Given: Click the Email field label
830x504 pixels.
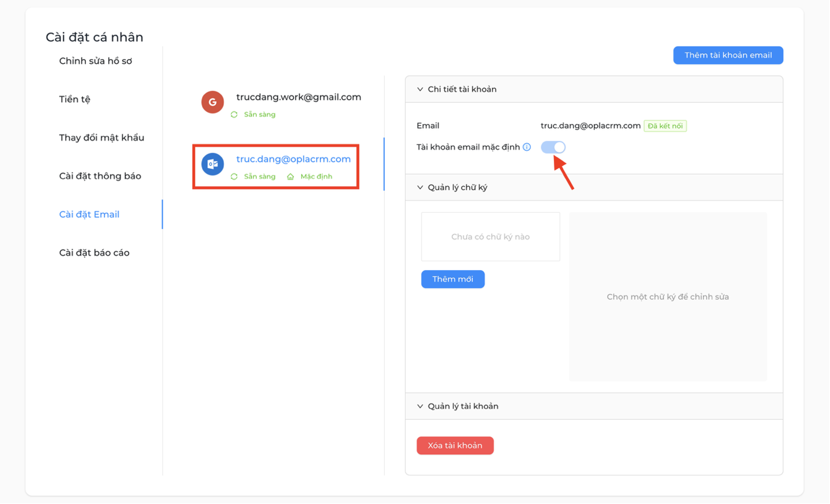Looking at the screenshot, I should [x=428, y=126].
